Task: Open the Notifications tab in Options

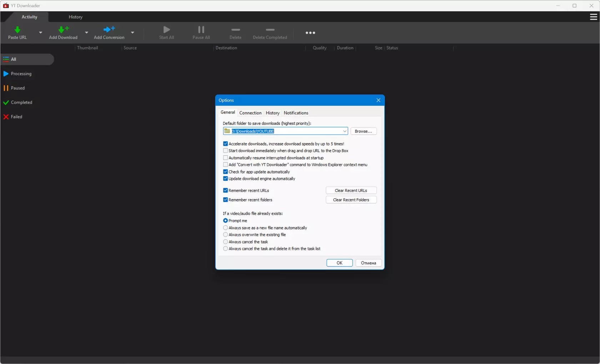Action: tap(296, 113)
